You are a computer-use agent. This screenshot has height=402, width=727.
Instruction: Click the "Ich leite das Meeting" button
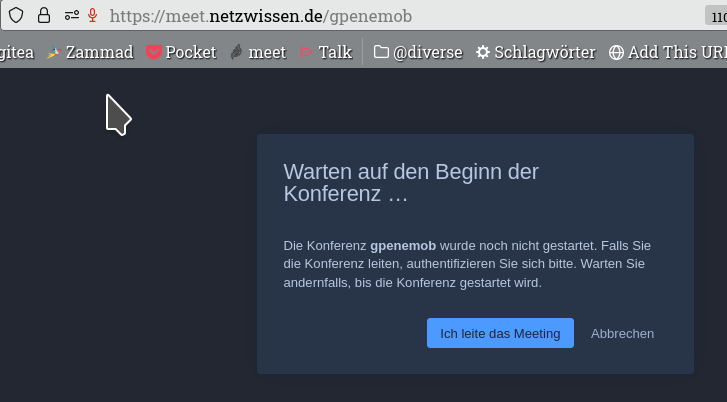(x=500, y=333)
